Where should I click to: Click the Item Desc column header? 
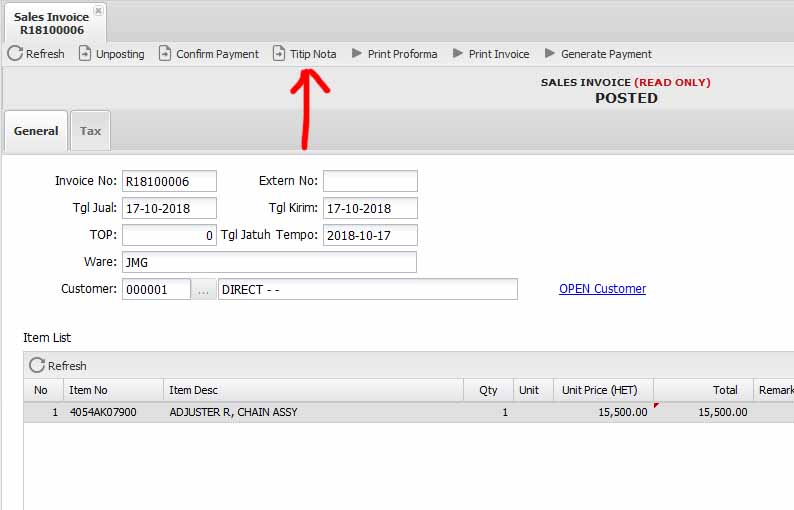click(312, 390)
